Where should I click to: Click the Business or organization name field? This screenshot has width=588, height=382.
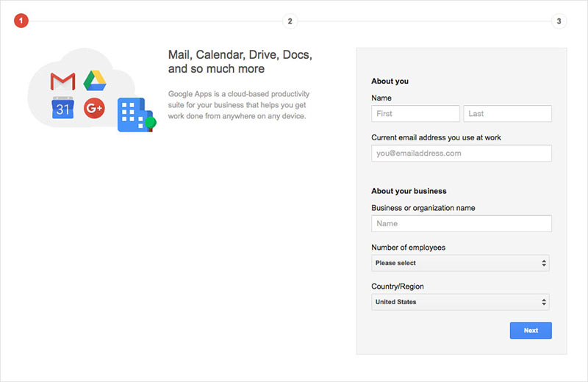pos(462,223)
